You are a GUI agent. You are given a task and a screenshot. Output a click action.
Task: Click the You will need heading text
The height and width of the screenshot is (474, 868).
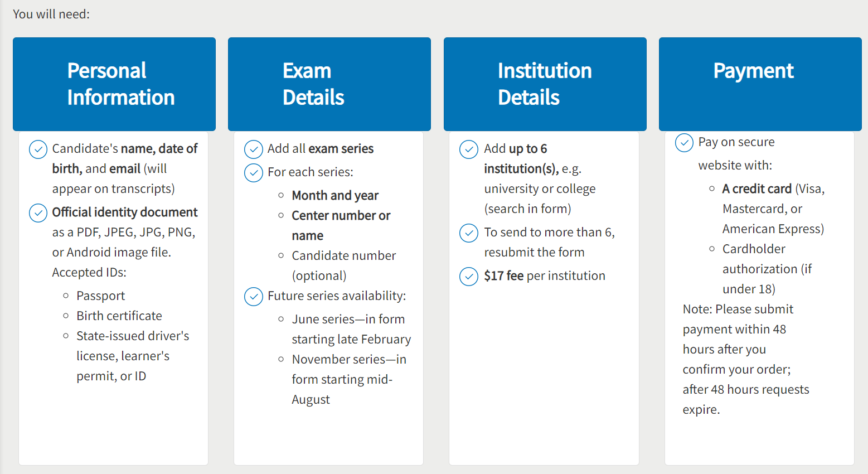pos(51,14)
